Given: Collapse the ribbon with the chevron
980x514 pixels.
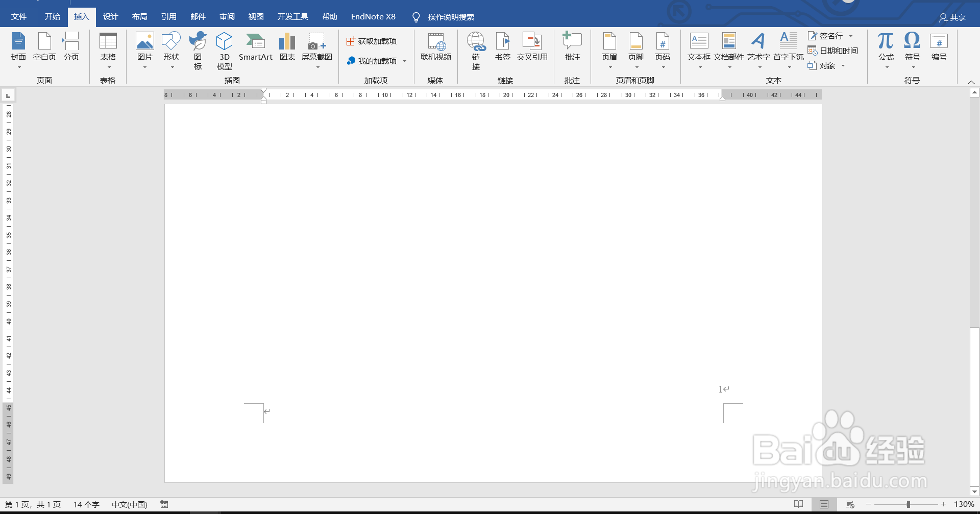Looking at the screenshot, I should click(971, 82).
